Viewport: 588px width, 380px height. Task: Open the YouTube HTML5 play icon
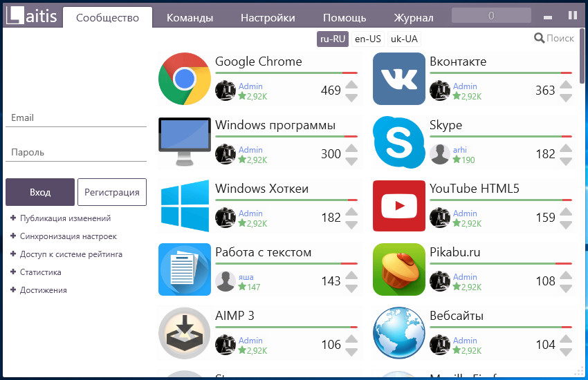[x=399, y=206]
